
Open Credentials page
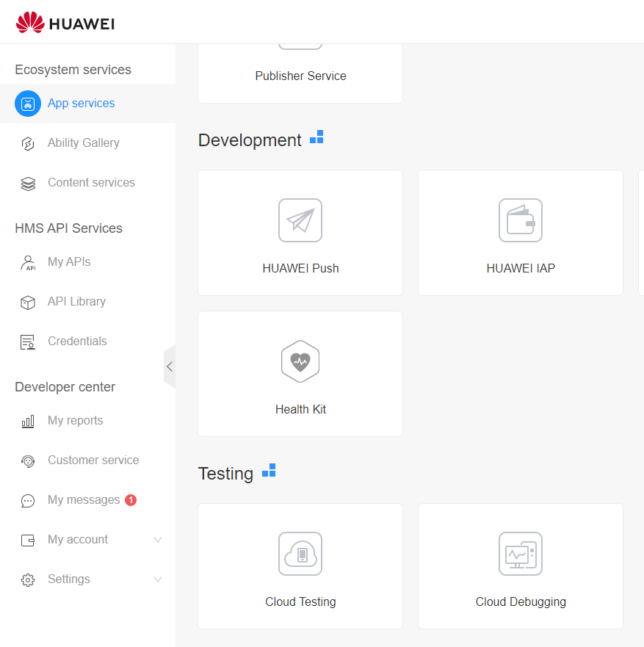point(77,341)
